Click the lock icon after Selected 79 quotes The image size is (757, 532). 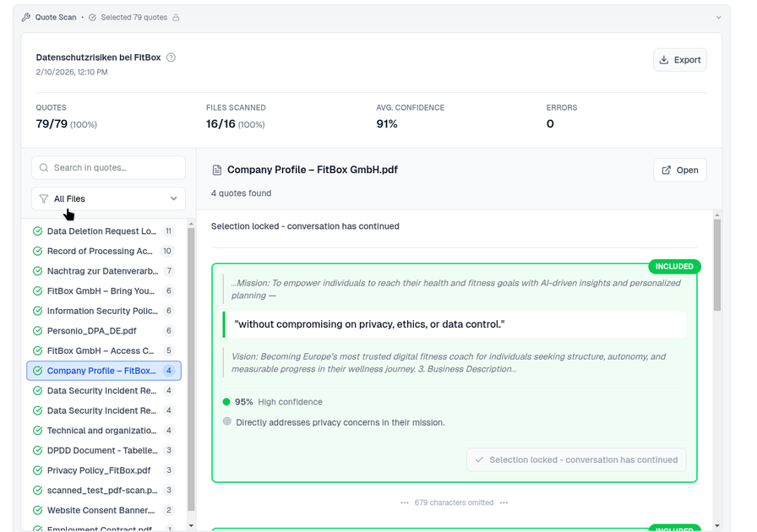click(176, 17)
